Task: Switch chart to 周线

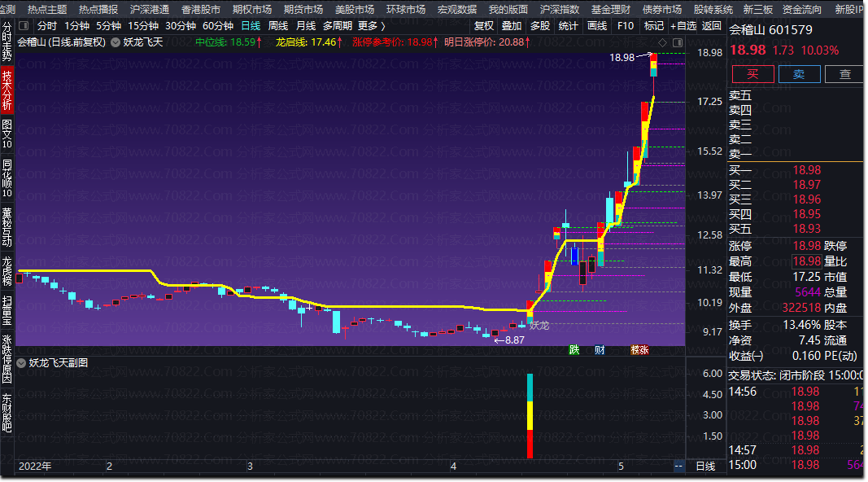Action: (x=278, y=26)
